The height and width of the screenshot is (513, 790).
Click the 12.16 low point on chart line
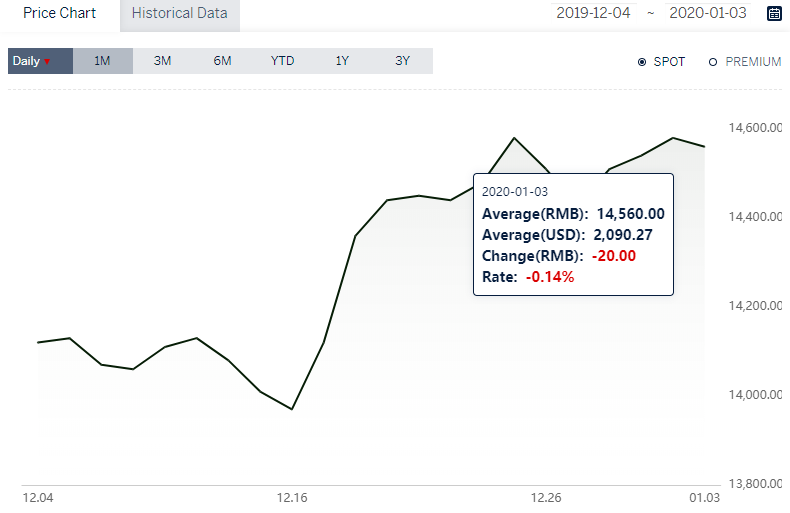(292, 409)
